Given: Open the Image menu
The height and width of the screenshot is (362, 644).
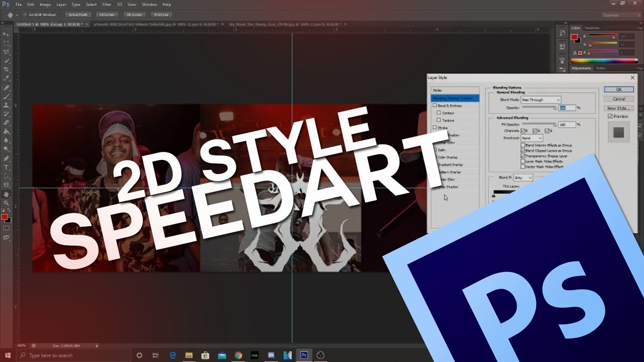Looking at the screenshot, I should pyautogui.click(x=45, y=5).
